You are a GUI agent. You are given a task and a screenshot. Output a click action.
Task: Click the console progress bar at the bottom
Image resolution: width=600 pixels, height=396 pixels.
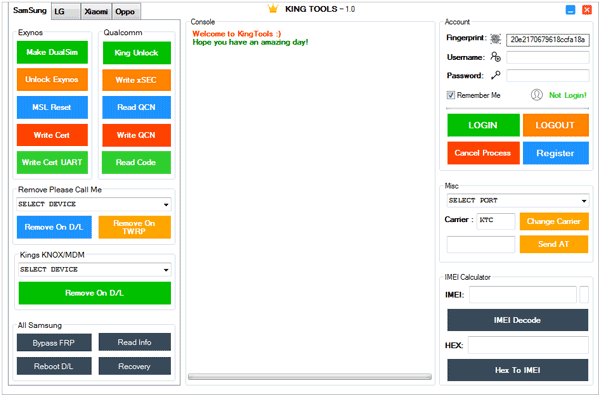click(x=310, y=376)
